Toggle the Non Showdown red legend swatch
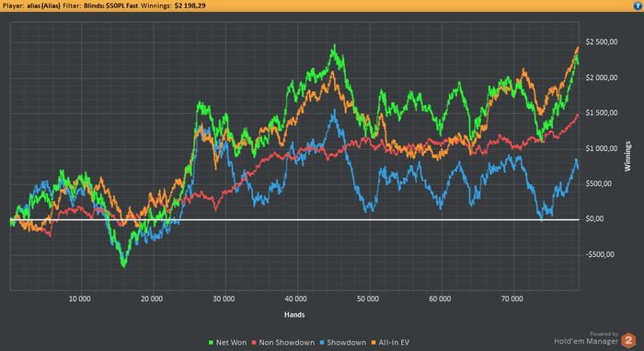The width and height of the screenshot is (644, 351). [x=254, y=343]
